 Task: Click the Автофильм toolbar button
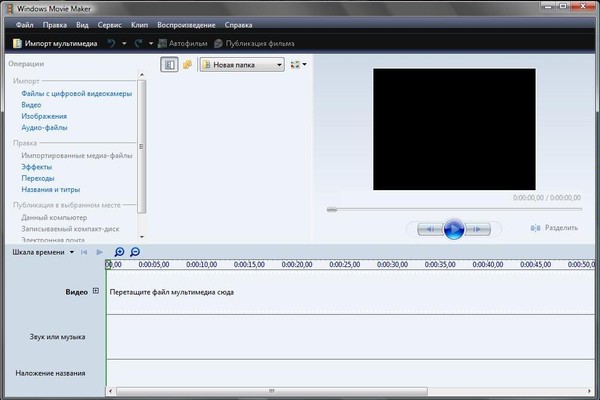[183, 44]
